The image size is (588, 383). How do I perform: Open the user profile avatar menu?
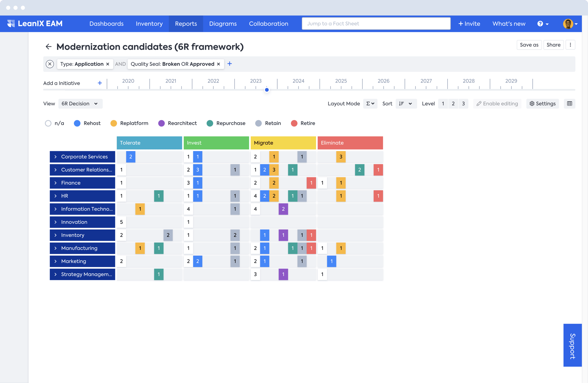pos(570,24)
